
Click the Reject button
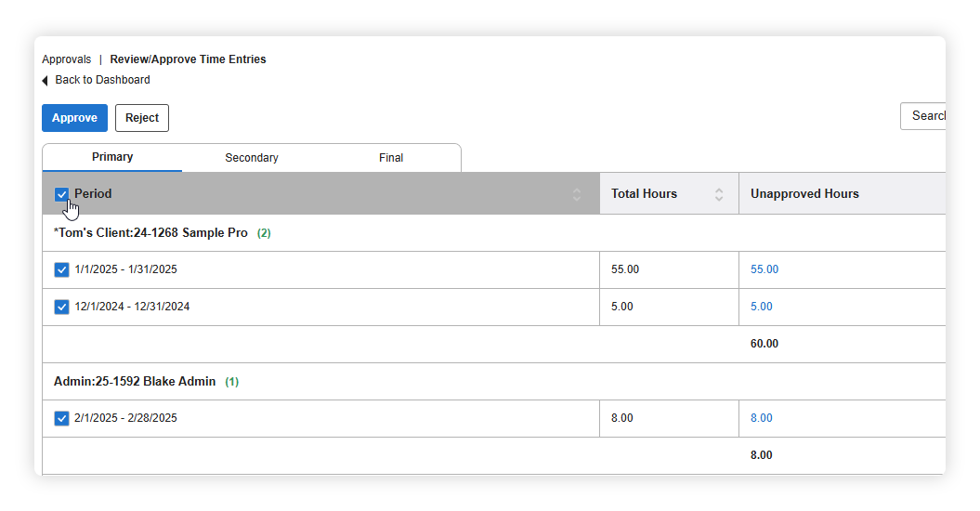pos(142,118)
